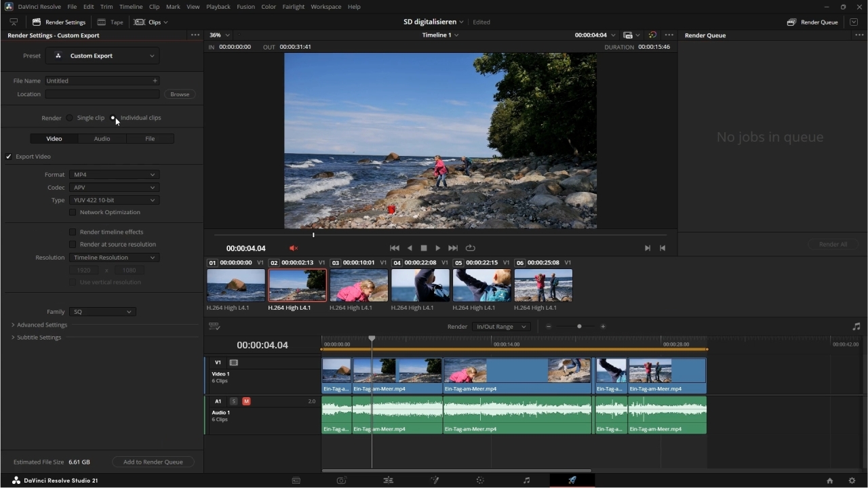Solo the Audio 1 track
Viewport: 868px width, 488px height.
point(234,401)
